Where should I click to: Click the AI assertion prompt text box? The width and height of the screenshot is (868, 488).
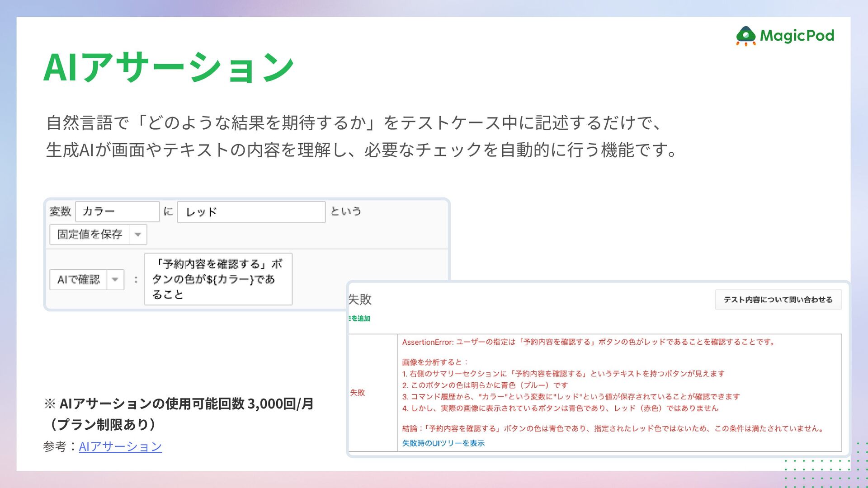click(x=218, y=279)
